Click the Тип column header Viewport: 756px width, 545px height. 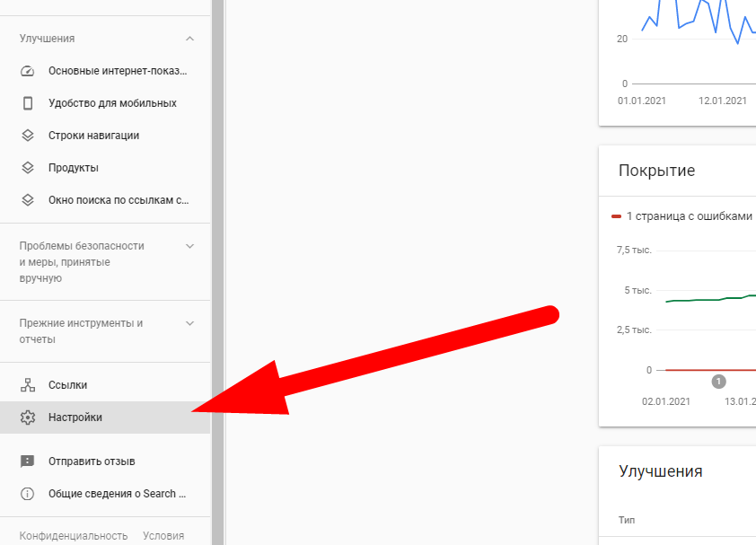pos(627,520)
